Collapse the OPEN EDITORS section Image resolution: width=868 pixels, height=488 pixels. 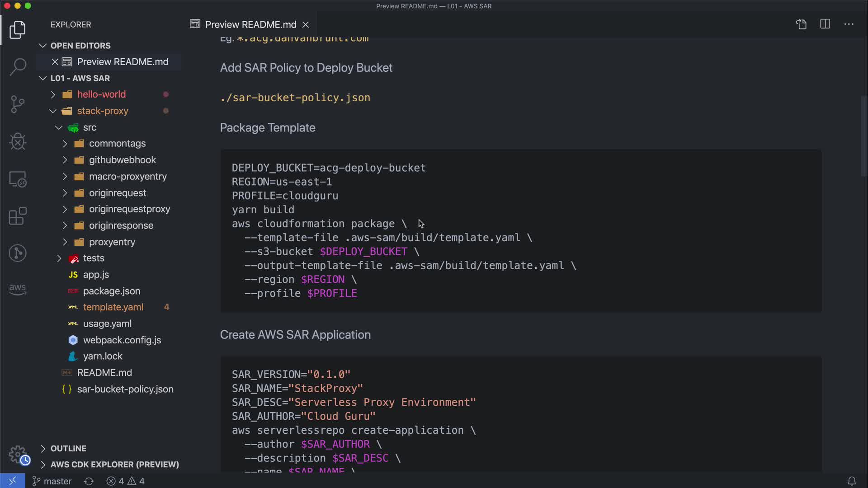(x=43, y=46)
